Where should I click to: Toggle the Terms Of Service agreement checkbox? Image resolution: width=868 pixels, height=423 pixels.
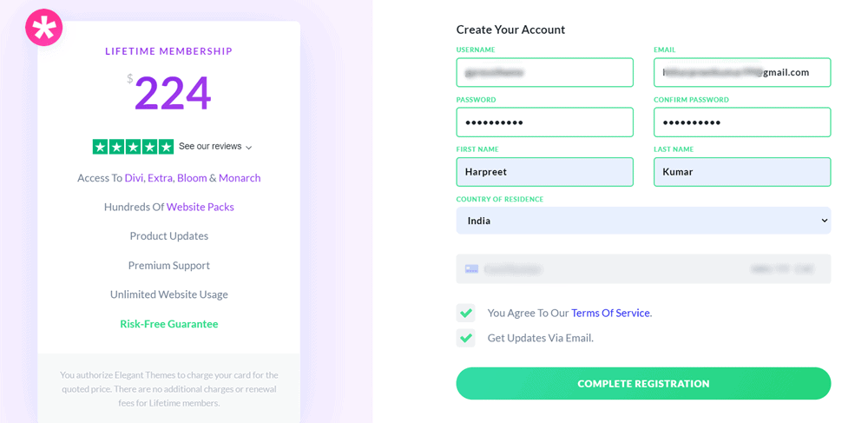coord(465,313)
